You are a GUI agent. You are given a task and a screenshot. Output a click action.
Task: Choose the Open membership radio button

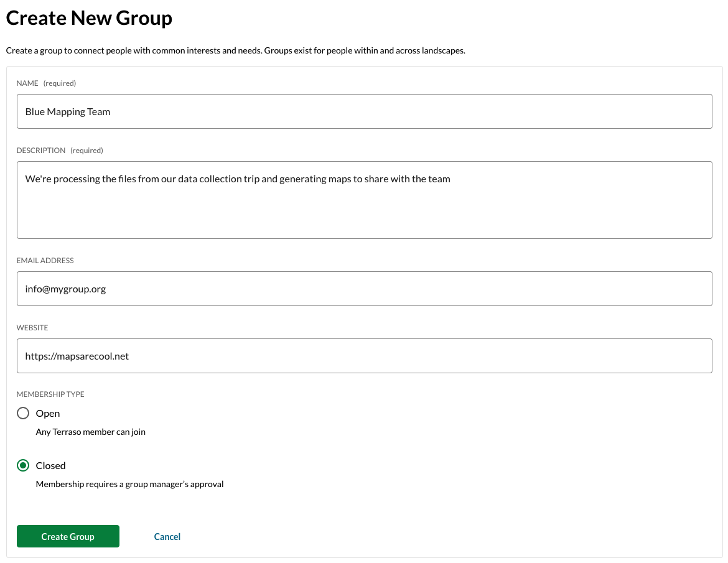click(23, 413)
